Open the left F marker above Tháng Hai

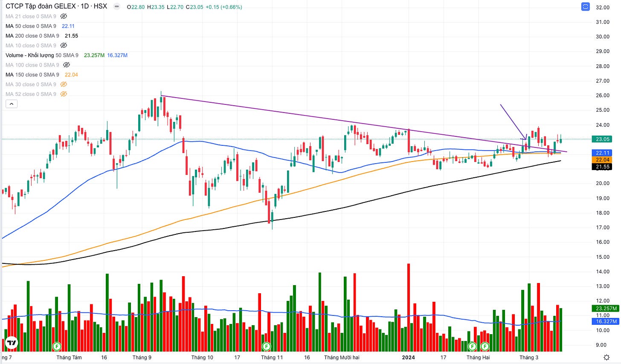coord(472,346)
